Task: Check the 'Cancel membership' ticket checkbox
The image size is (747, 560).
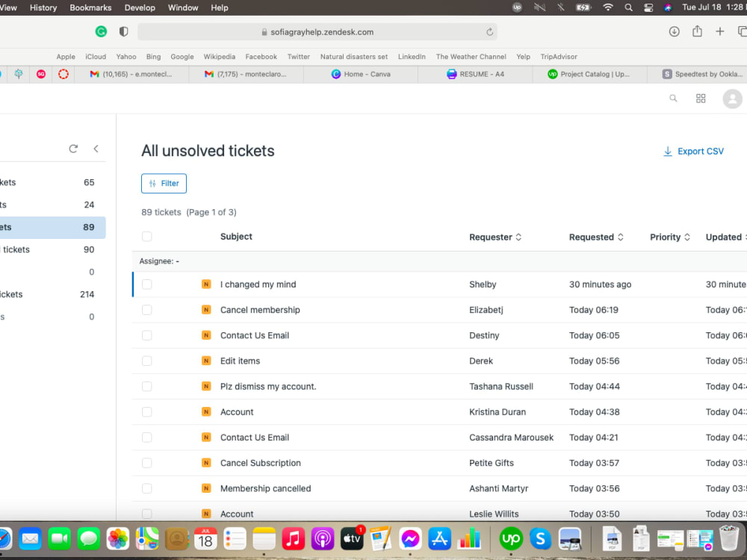Action: [x=146, y=310]
